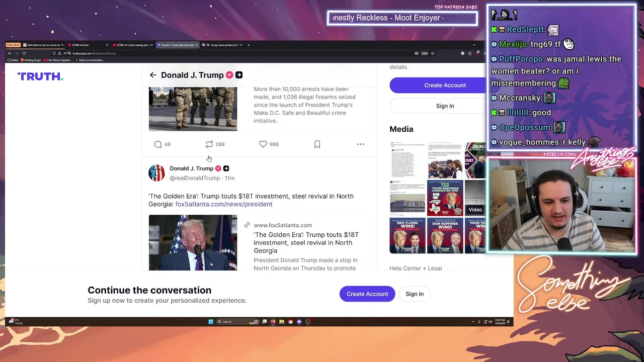Open a new browser tab with plus
This screenshot has width=644, height=362.
point(249,45)
